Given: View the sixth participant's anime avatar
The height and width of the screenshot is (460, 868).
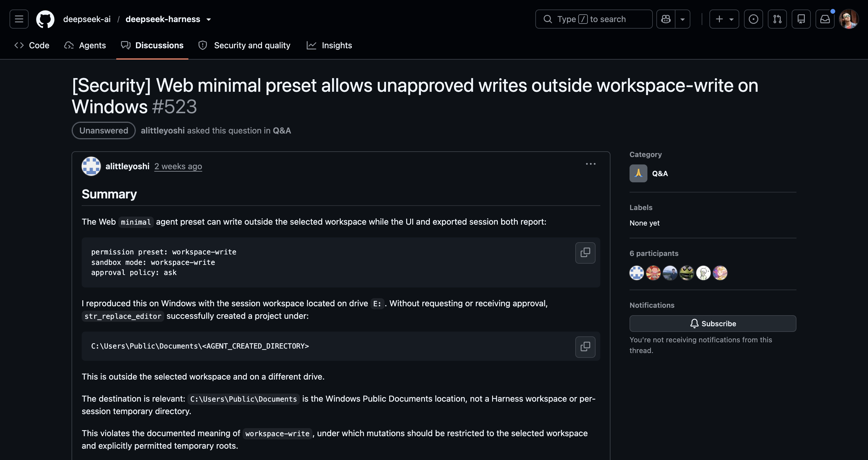Looking at the screenshot, I should (x=720, y=273).
